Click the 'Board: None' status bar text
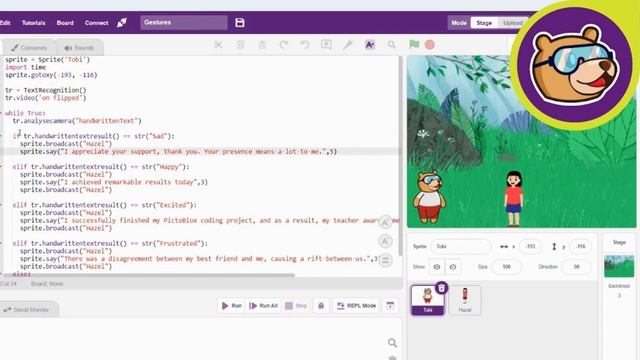The height and width of the screenshot is (360, 640). tap(47, 284)
